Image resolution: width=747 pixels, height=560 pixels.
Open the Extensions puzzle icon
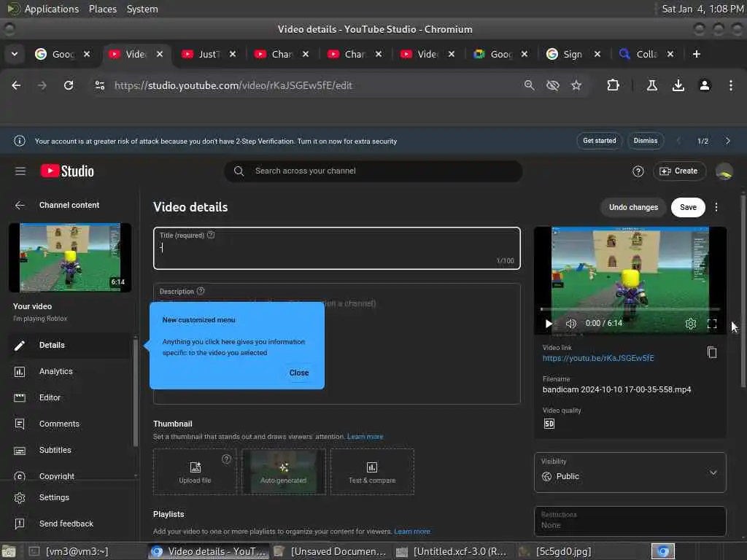click(x=613, y=85)
